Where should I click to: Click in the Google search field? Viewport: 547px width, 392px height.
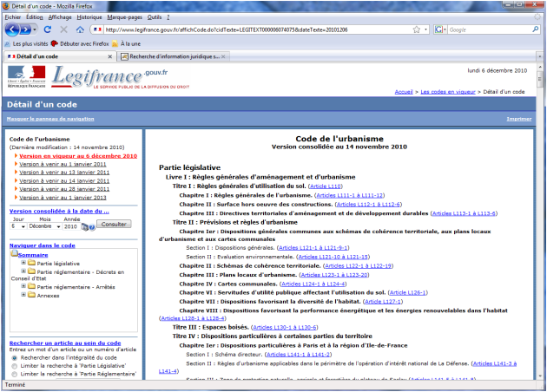490,29
